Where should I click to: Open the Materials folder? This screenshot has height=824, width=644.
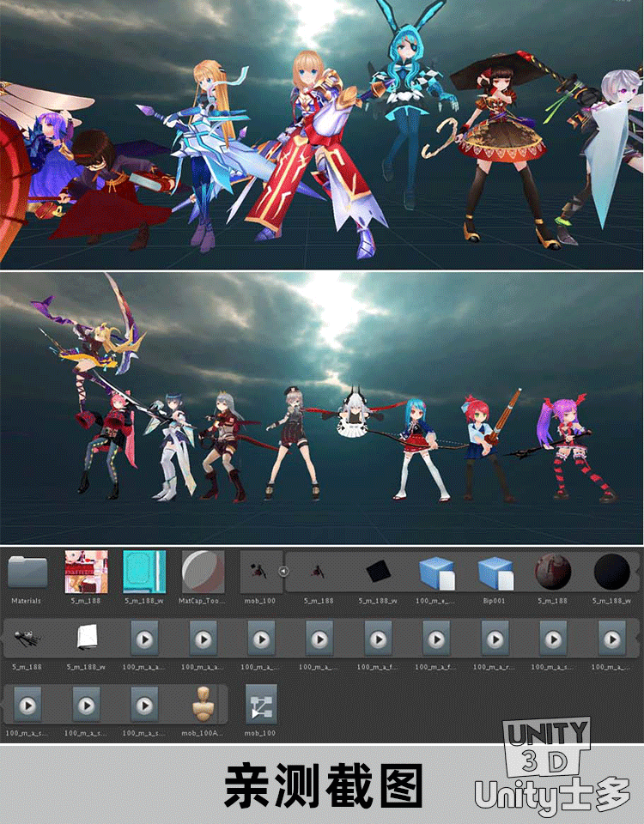(x=27, y=573)
